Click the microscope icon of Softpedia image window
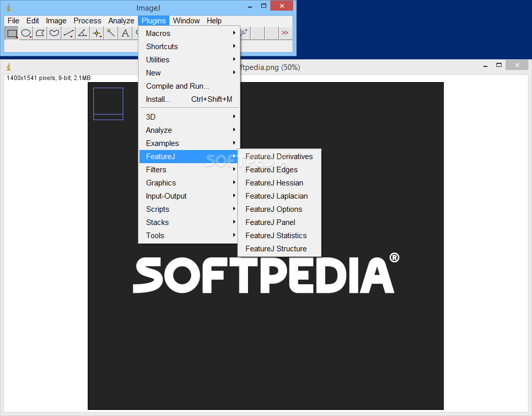 [x=9, y=67]
